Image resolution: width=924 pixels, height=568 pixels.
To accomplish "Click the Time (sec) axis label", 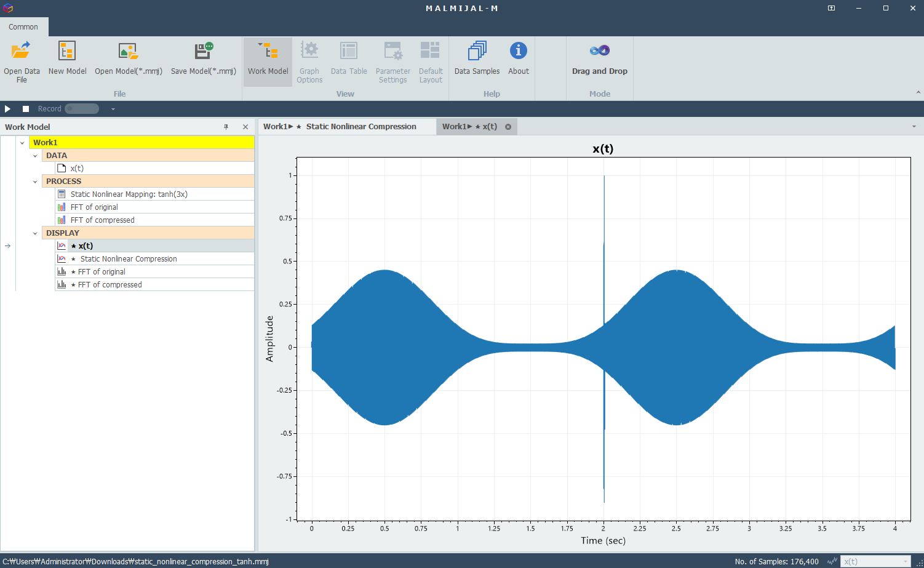I will click(x=603, y=540).
